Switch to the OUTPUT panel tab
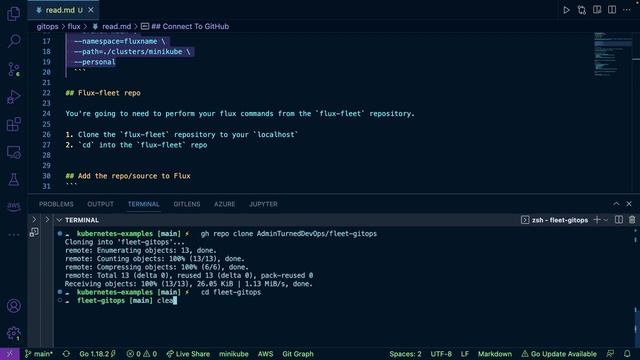This screenshot has height=360, width=640. point(100,204)
